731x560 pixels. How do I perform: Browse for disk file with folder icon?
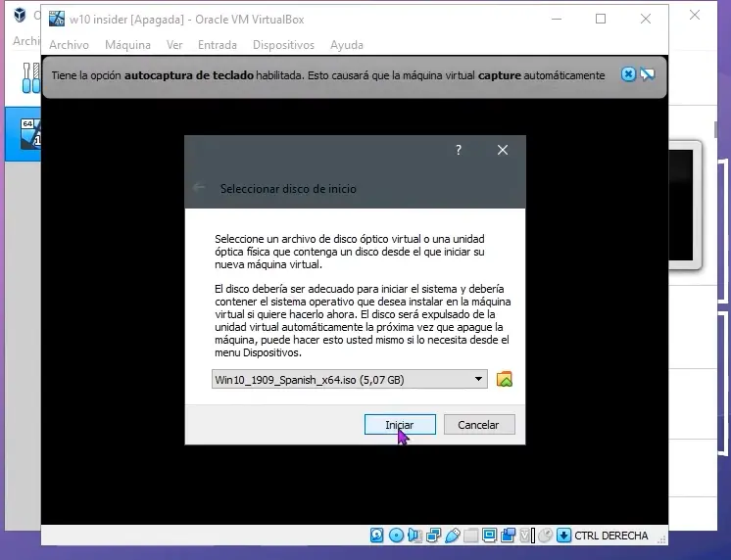click(505, 379)
